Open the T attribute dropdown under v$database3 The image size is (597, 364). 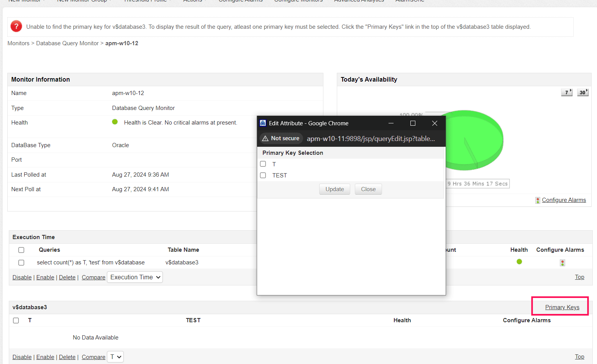pyautogui.click(x=115, y=357)
